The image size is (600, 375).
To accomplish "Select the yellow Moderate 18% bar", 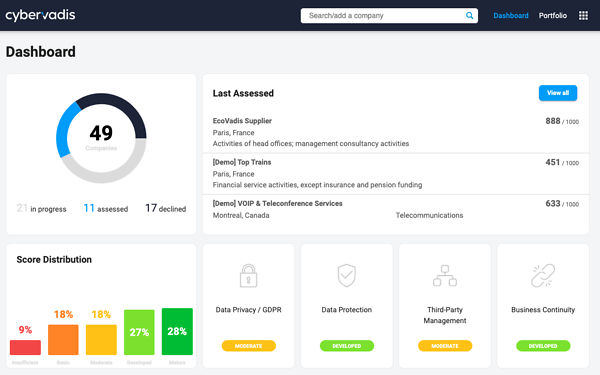I will point(101,340).
